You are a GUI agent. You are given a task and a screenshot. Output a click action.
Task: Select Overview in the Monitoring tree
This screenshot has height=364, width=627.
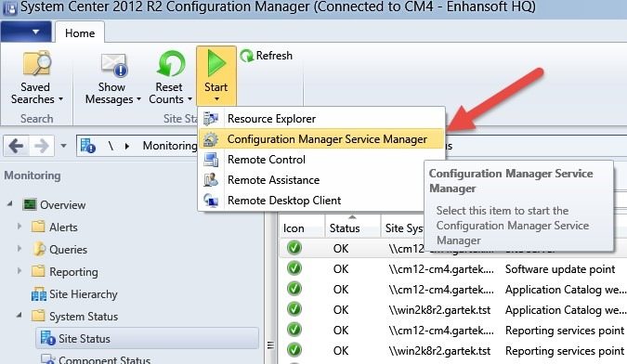(x=63, y=205)
